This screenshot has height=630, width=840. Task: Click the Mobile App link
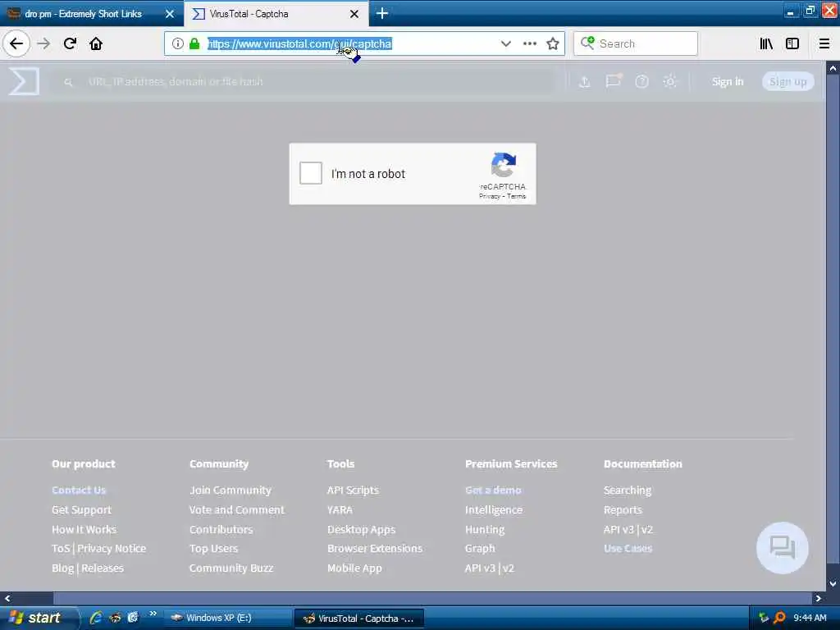tap(354, 568)
